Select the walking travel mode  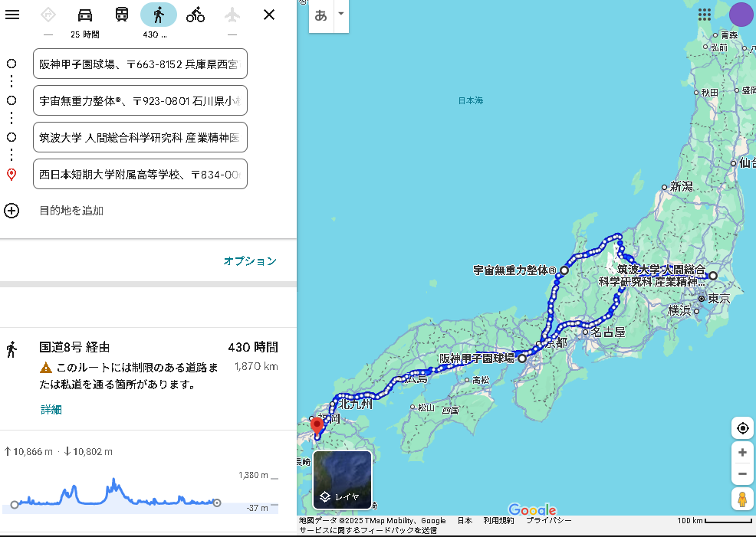(159, 15)
